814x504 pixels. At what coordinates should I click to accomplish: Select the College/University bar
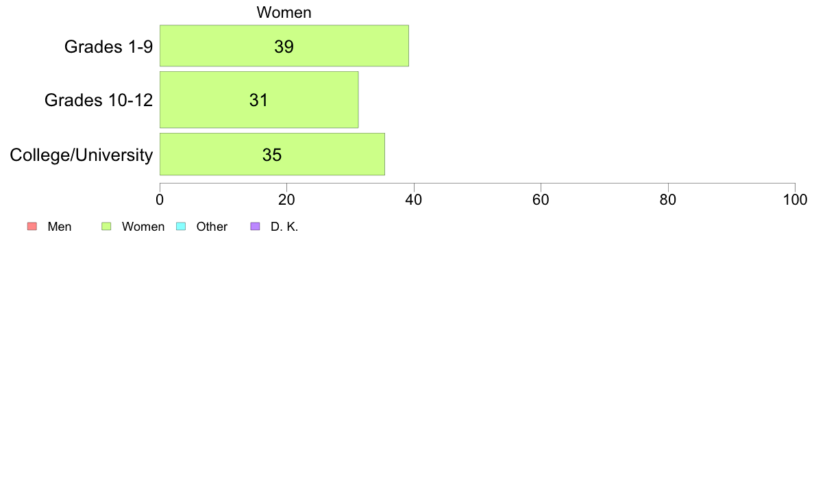click(272, 154)
